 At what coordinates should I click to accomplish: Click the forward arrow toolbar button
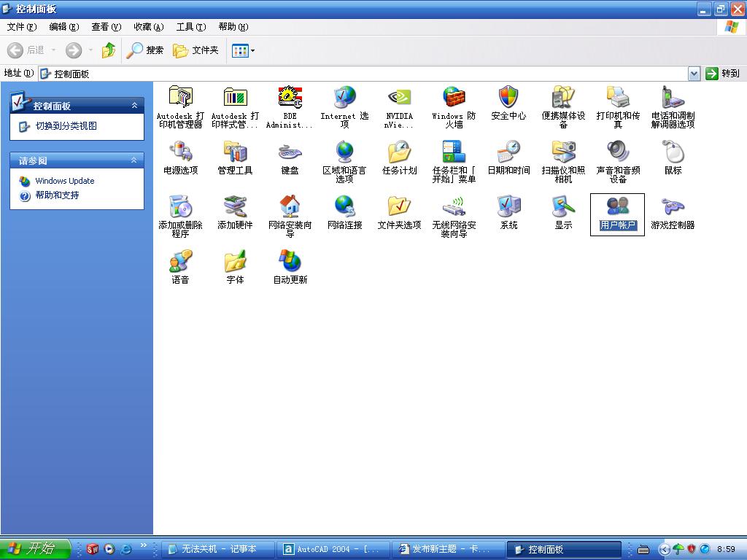tap(74, 50)
